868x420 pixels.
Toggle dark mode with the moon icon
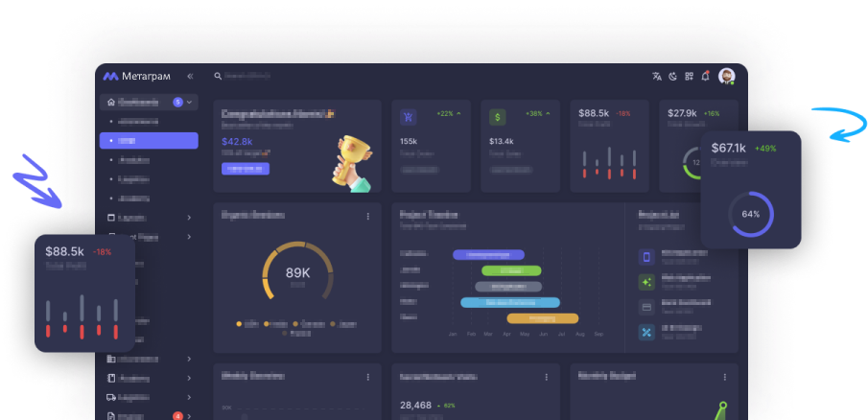point(672,76)
